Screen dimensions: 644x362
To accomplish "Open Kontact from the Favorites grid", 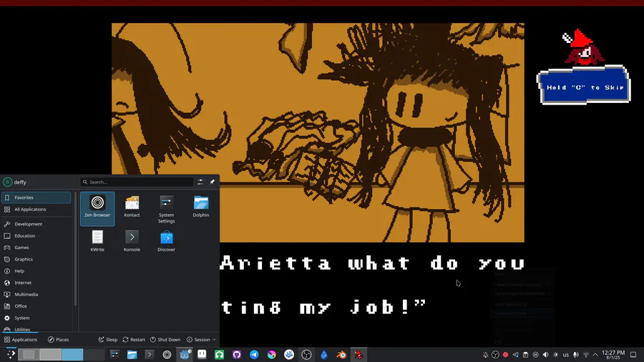I will 132,208.
